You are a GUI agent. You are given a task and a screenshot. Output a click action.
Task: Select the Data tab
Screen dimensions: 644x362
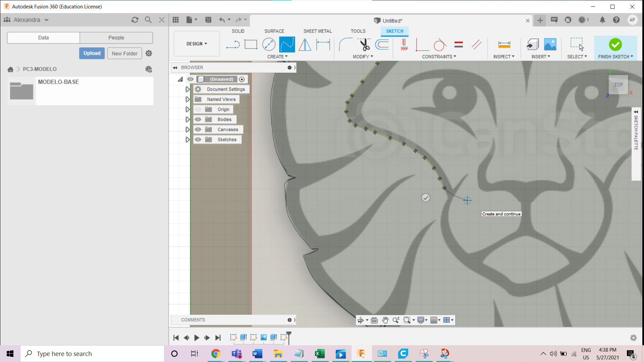click(x=43, y=38)
